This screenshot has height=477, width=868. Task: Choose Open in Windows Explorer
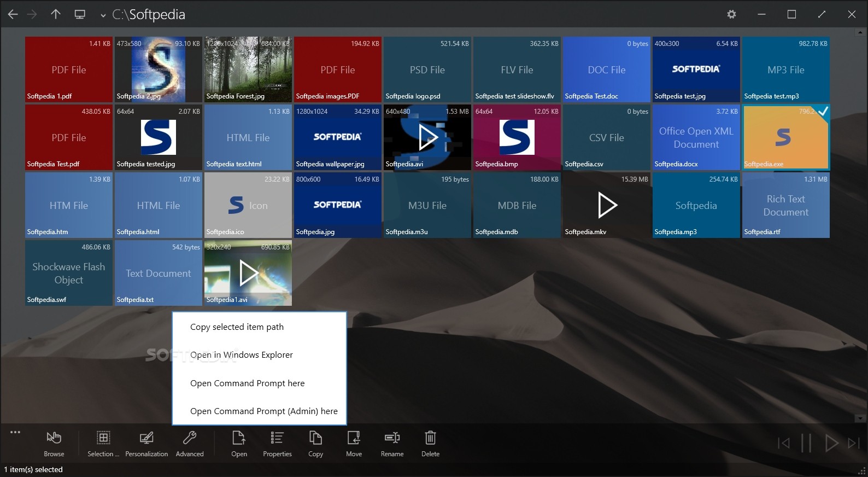pyautogui.click(x=260, y=355)
